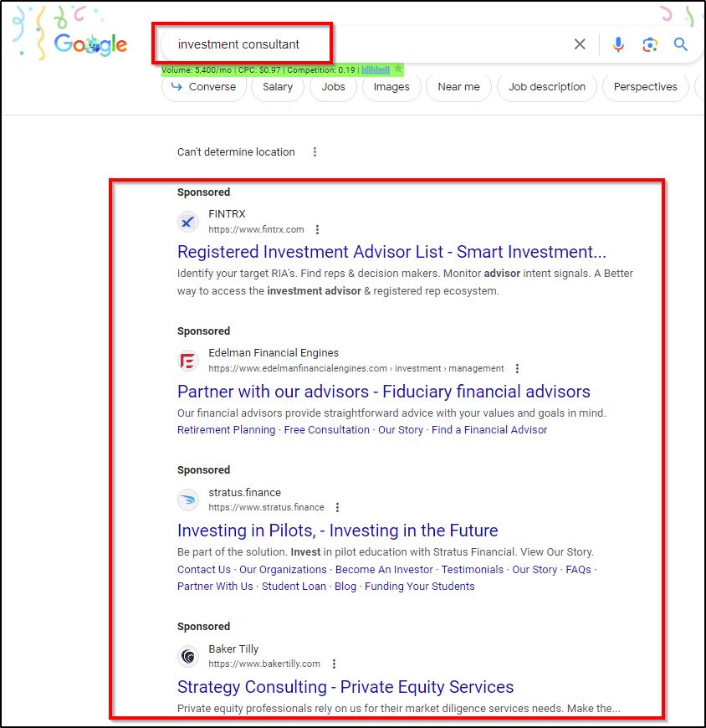Submit search with magnifying glass icon
This screenshot has width=706, height=728.
680,44
